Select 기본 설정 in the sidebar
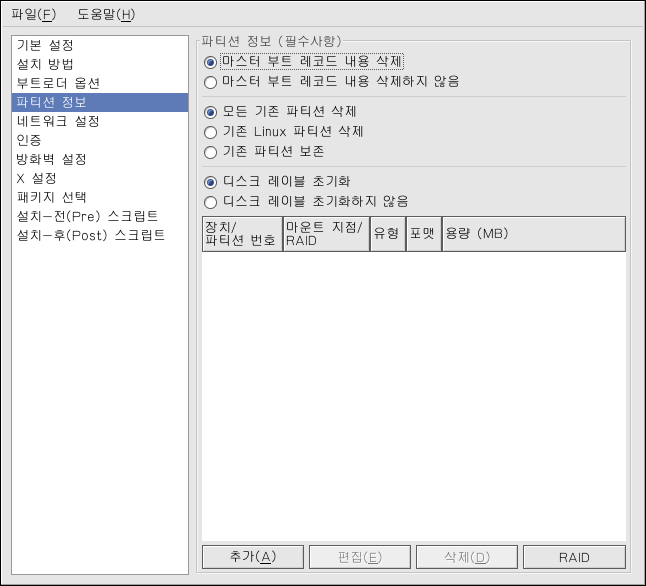The width and height of the screenshot is (646, 586). [x=45, y=46]
